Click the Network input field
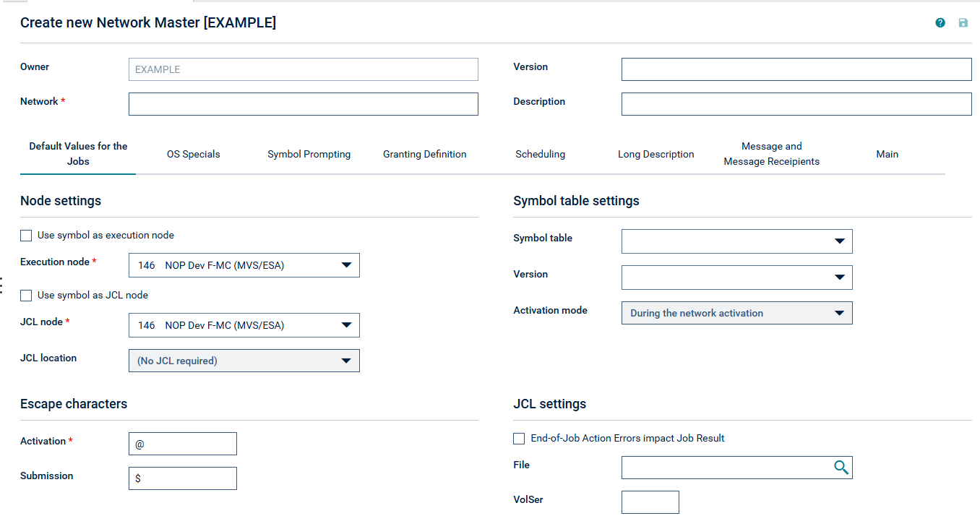The width and height of the screenshot is (980, 529). tap(304, 104)
